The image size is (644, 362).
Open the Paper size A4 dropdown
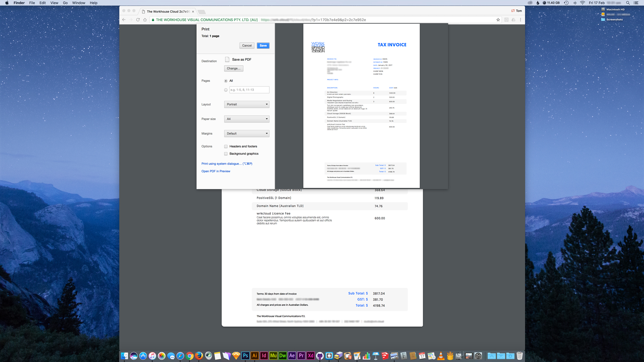247,119
